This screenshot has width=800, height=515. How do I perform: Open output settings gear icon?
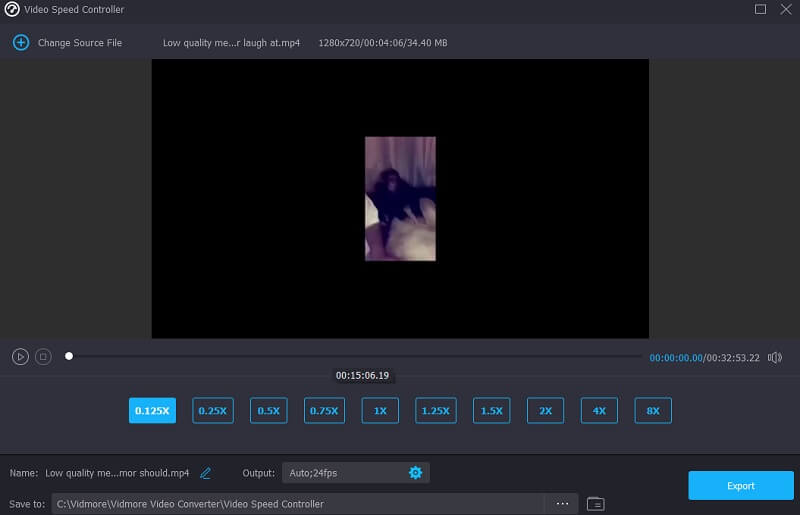coord(415,473)
